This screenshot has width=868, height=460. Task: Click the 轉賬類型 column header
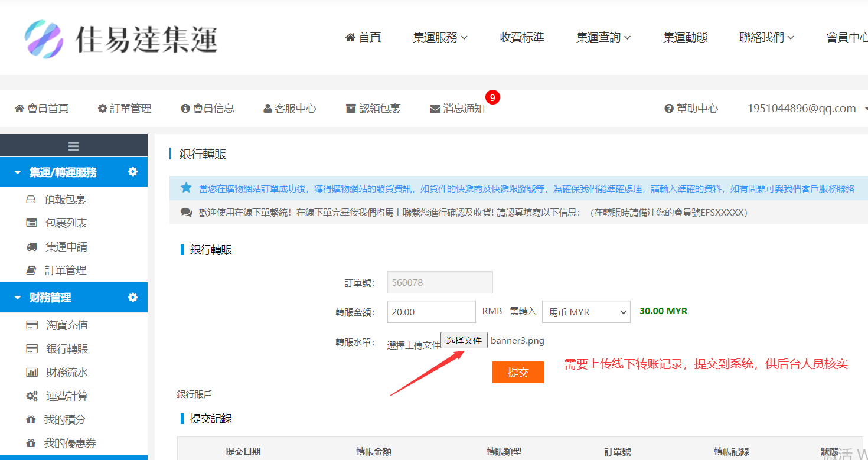(504, 452)
